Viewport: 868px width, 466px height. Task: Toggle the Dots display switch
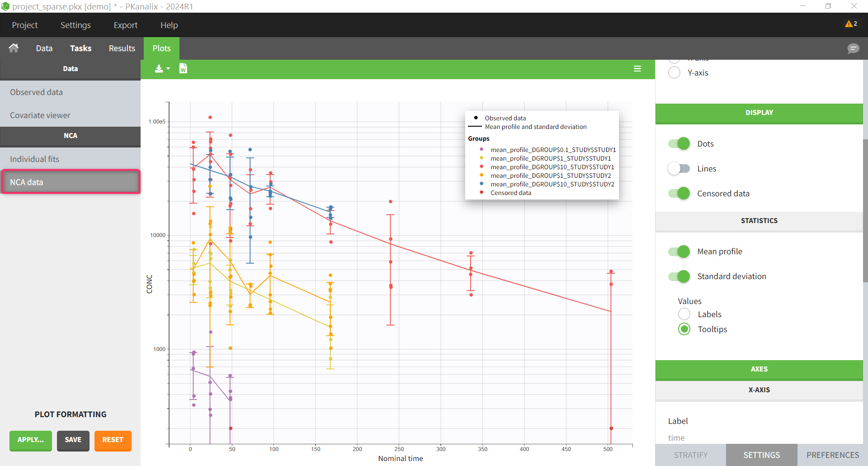pos(679,144)
